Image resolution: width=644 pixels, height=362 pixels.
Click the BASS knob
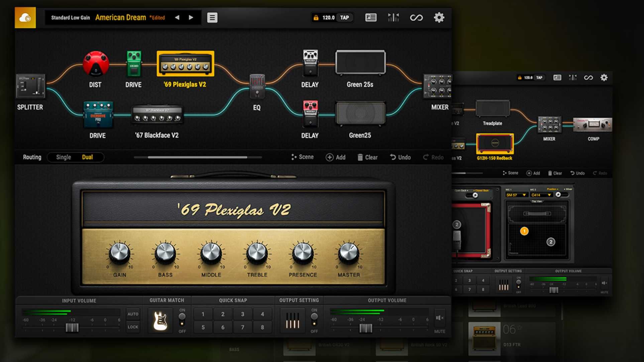click(165, 253)
